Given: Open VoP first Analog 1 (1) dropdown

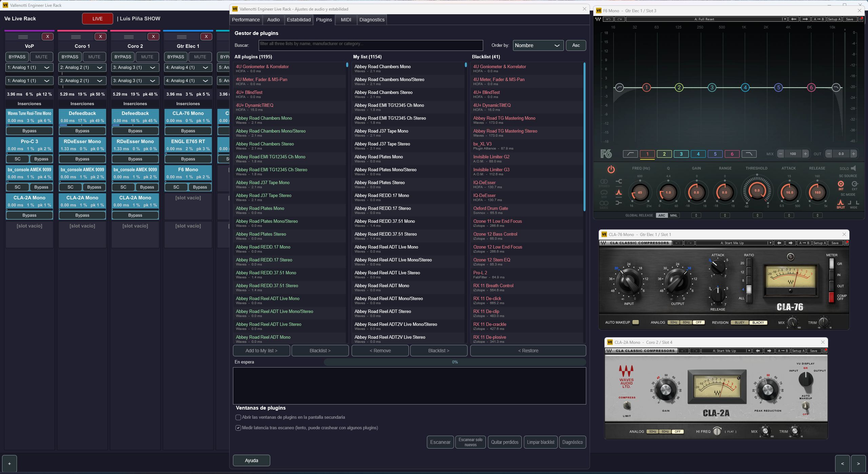Looking at the screenshot, I should [29, 67].
